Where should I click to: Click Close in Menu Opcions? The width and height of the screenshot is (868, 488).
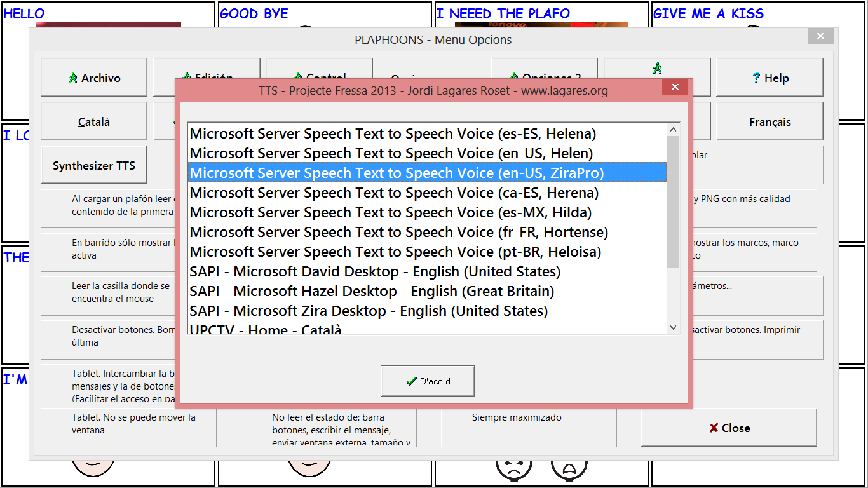click(x=729, y=428)
